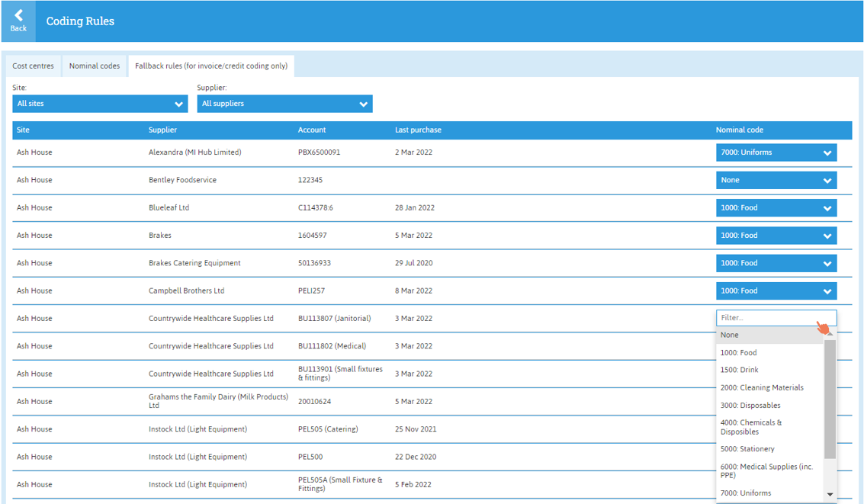
Task: Click account PEL500
Action: coord(310,457)
